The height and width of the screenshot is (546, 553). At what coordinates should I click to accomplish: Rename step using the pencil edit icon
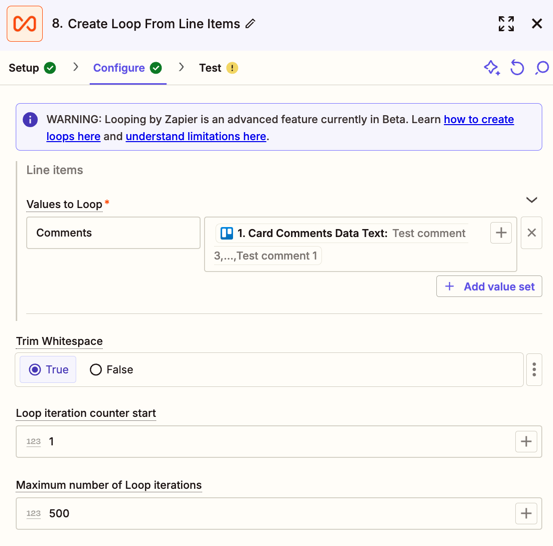250,24
